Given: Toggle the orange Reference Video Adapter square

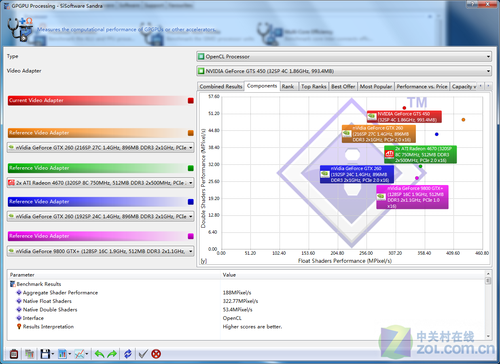Looking at the screenshot, I should (191, 133).
